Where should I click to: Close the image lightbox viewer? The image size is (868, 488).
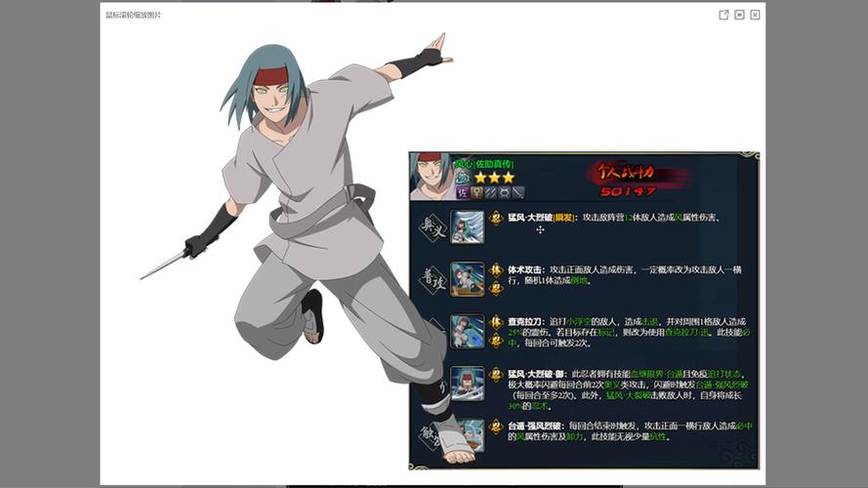click(755, 15)
